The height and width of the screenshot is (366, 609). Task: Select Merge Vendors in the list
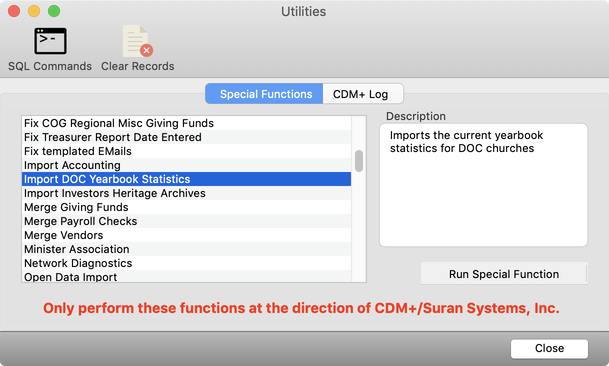tap(186, 235)
